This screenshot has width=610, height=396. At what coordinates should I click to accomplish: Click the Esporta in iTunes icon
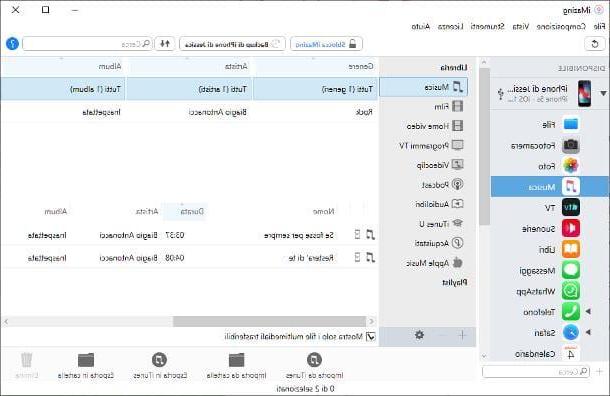tap(160, 360)
